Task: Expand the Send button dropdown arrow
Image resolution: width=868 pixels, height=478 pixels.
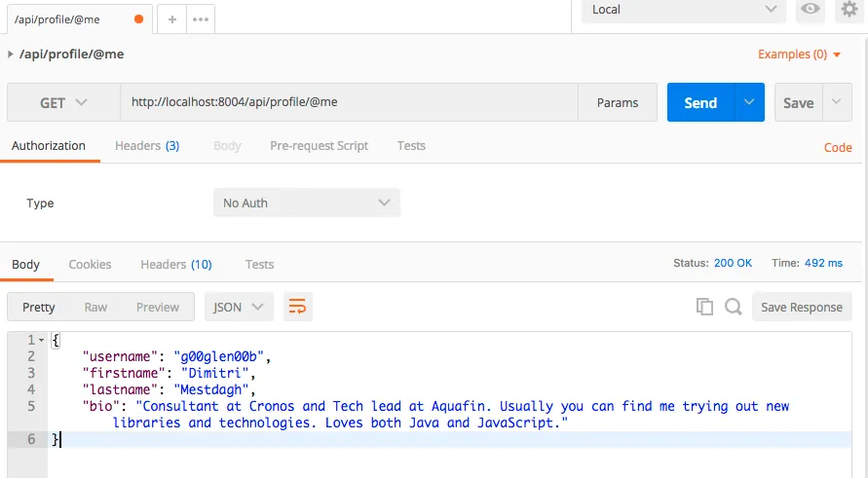Action: (x=748, y=102)
